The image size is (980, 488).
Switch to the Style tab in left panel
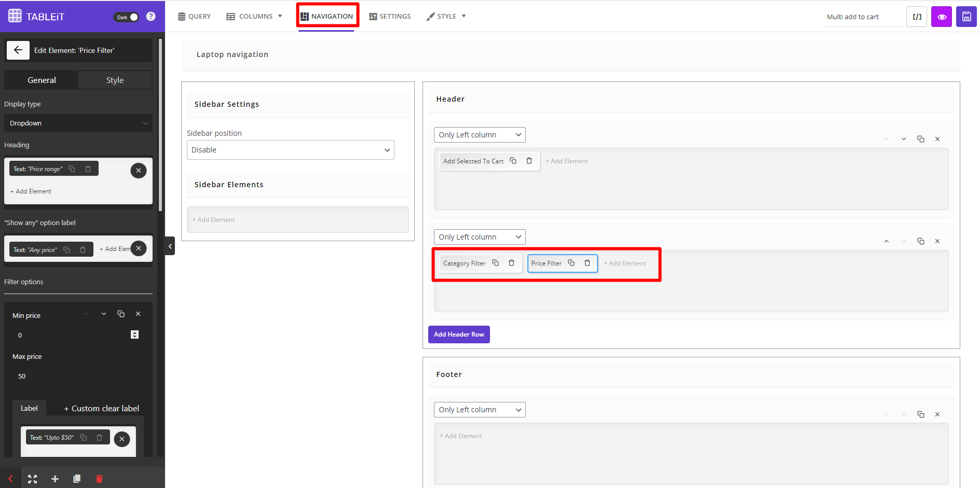click(115, 80)
